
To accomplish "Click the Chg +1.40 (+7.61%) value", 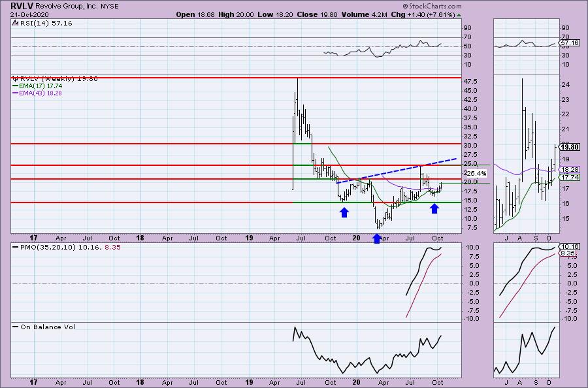I will click(423, 14).
